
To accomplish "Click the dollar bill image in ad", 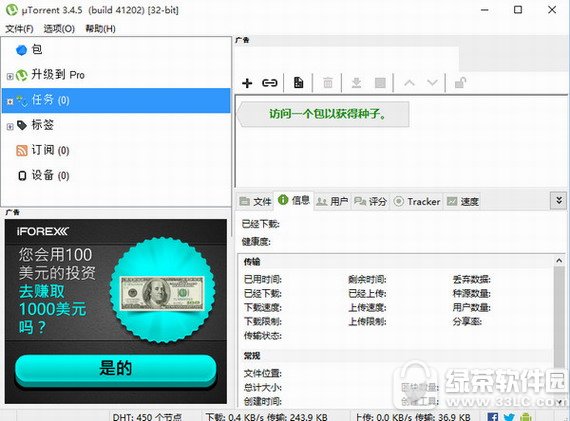I will point(162,293).
